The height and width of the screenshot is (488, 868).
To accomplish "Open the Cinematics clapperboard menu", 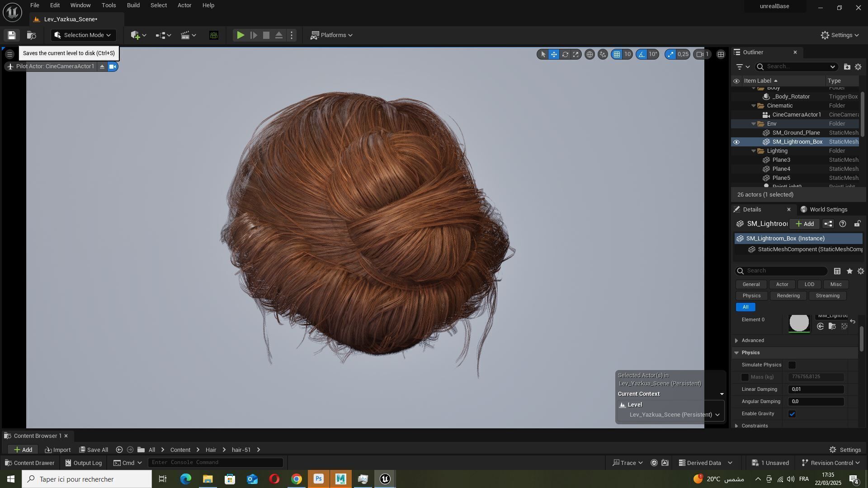I will coord(188,35).
